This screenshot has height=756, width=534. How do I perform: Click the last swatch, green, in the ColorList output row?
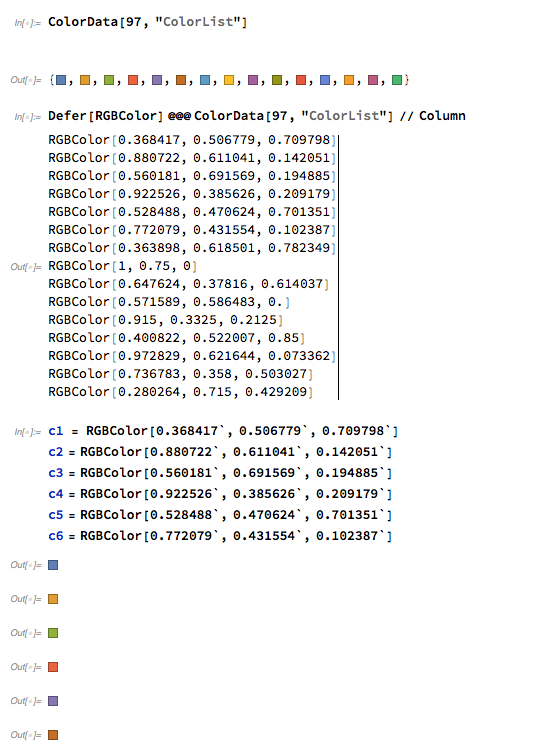tap(397, 80)
